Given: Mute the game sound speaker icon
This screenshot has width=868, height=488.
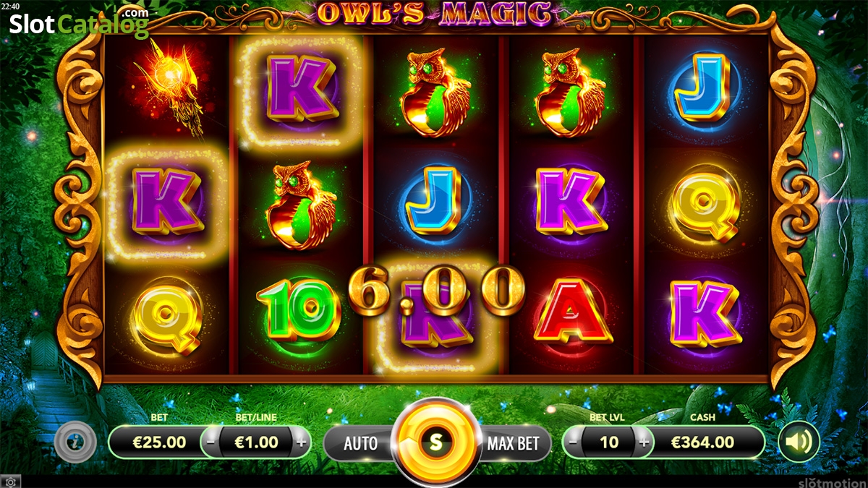Looking at the screenshot, I should [799, 441].
